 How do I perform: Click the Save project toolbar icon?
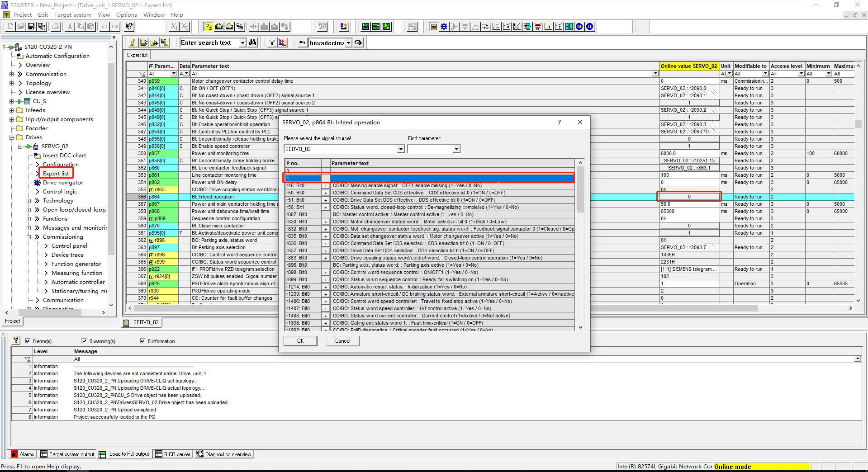(x=31, y=27)
